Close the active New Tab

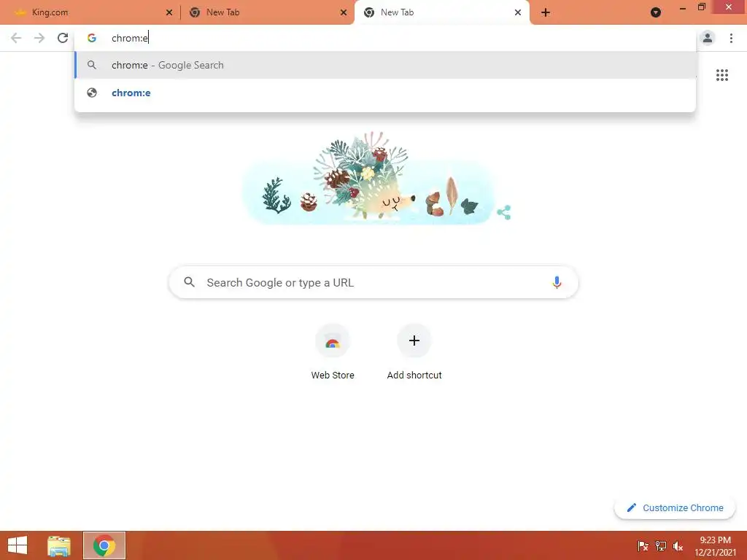[x=518, y=12]
